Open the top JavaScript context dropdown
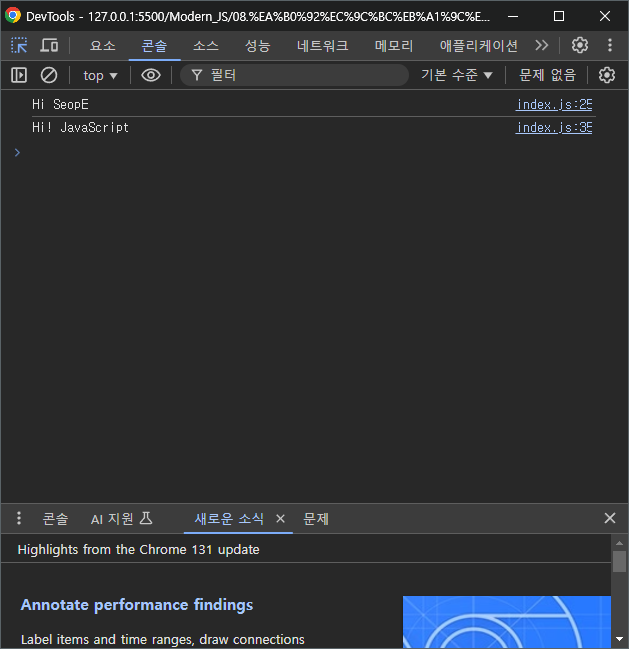Viewport: 629px width, 649px height. [x=100, y=75]
